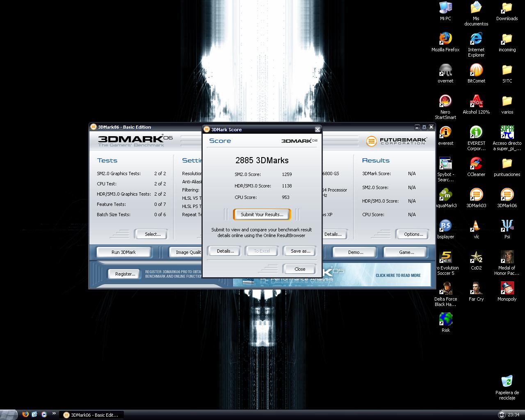Open the Mi PC desktop icon
Image resolution: width=525 pixels, height=420 pixels.
coord(445,11)
